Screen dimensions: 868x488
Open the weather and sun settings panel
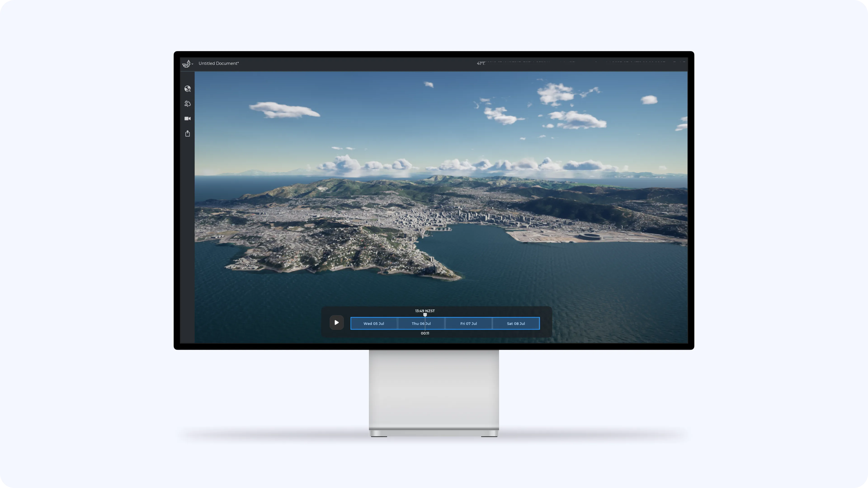pyautogui.click(x=188, y=104)
